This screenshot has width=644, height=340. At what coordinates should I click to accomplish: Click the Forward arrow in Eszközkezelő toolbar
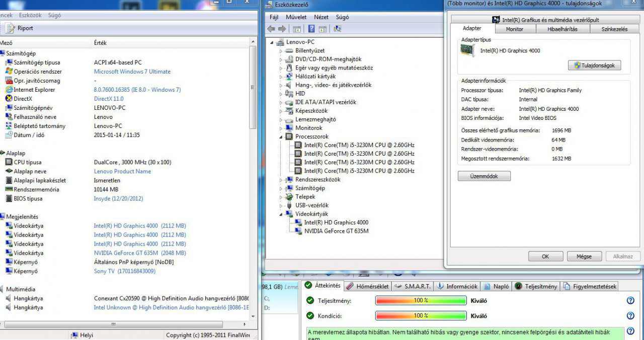coord(282,29)
